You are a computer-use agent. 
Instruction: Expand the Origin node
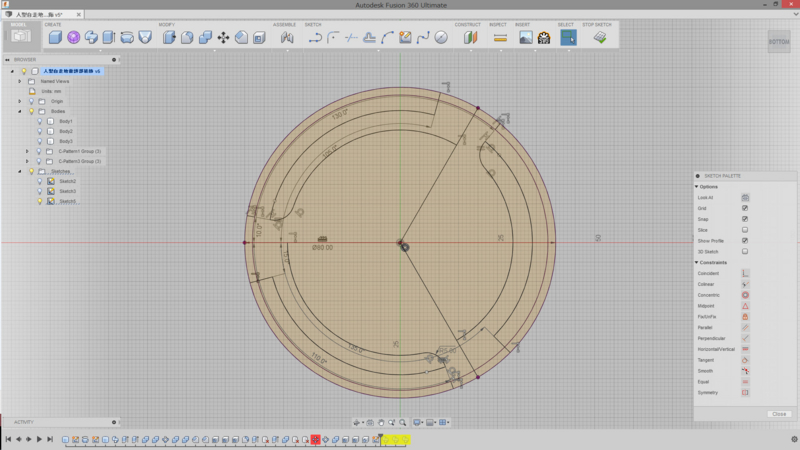(20, 102)
